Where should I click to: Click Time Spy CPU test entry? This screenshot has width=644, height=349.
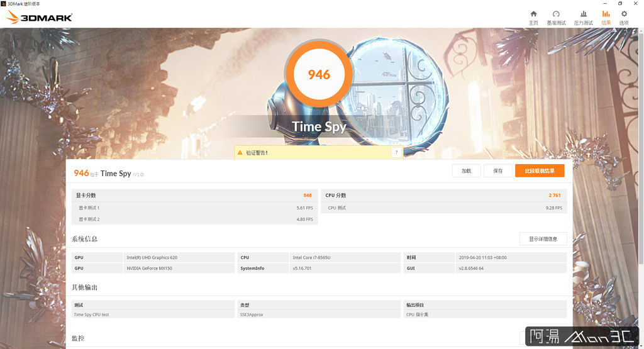coord(91,314)
